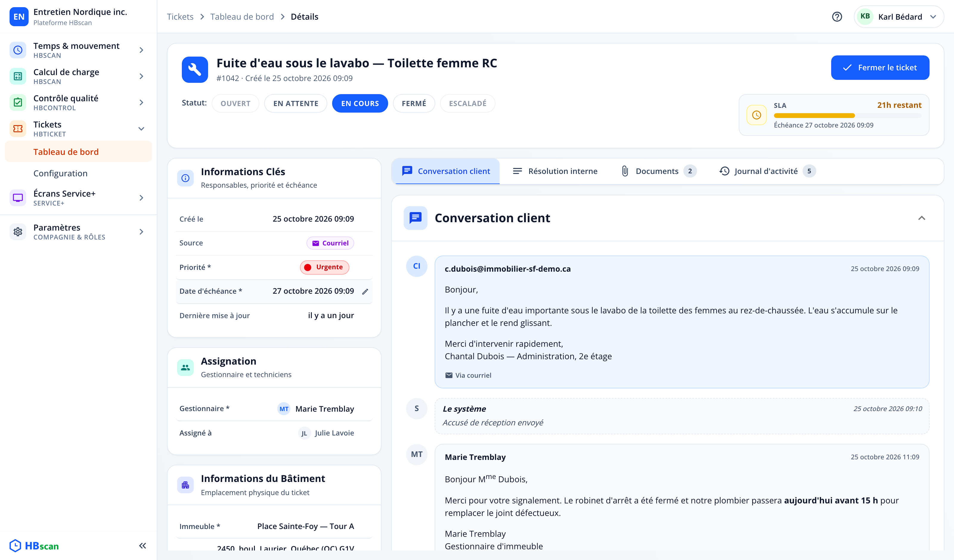The image size is (954, 560).
Task: Collapse the Conversation client panel
Action: pos(922,218)
